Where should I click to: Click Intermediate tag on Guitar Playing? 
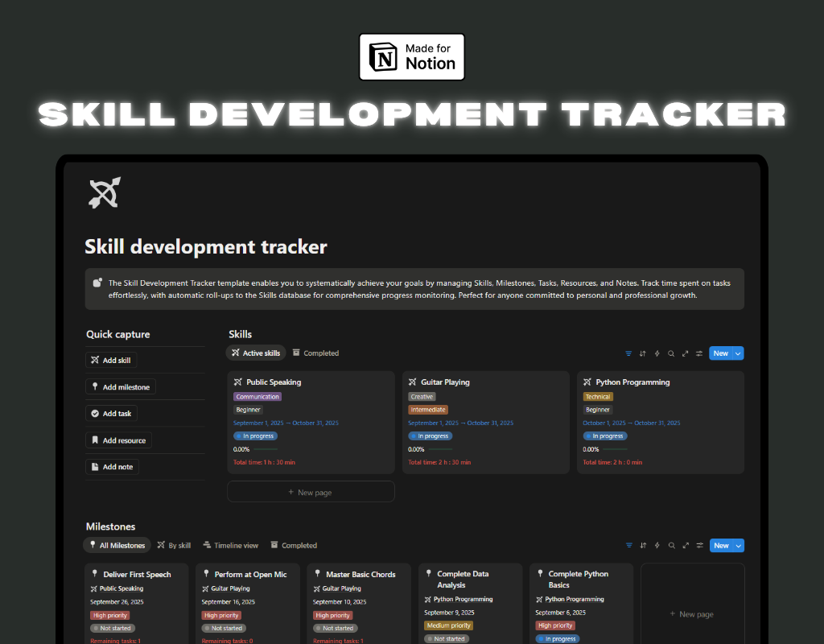coord(428,410)
